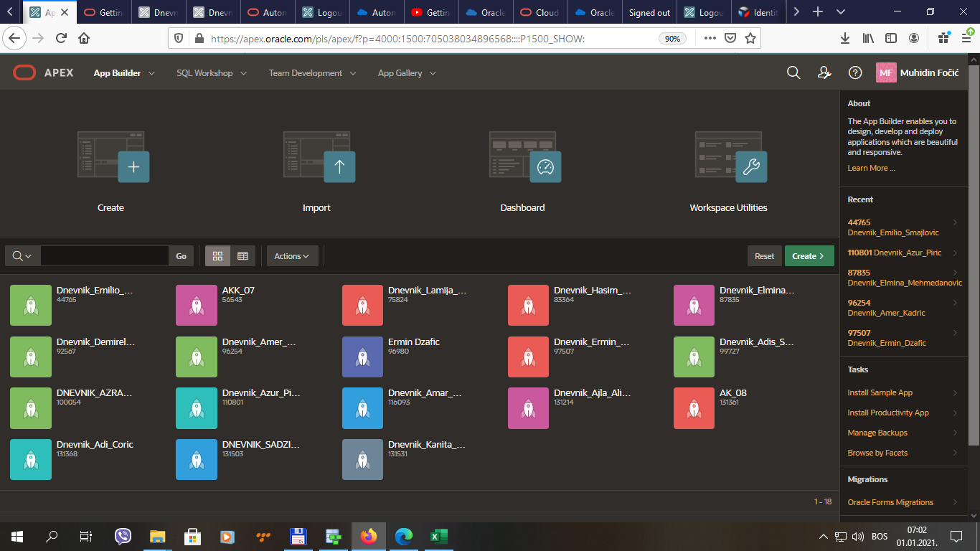Click the browser URL address bar

point(430,39)
